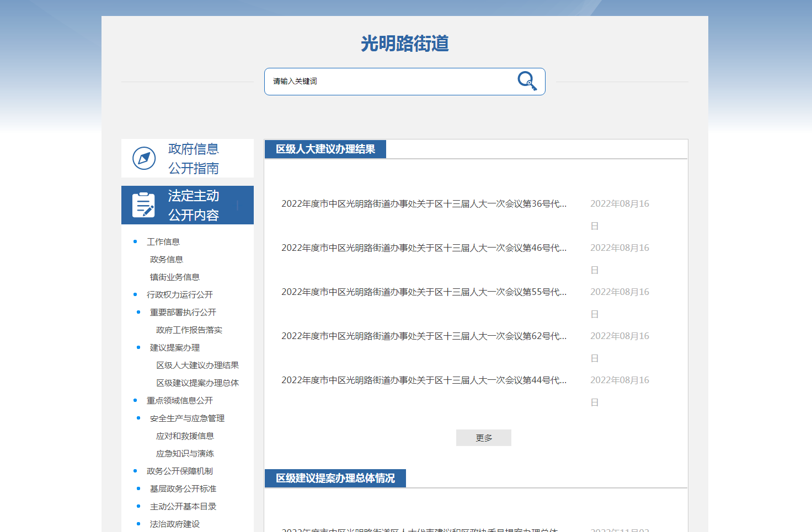Open 应急知识与演练 in the sidebar
The image size is (812, 532).
click(185, 454)
